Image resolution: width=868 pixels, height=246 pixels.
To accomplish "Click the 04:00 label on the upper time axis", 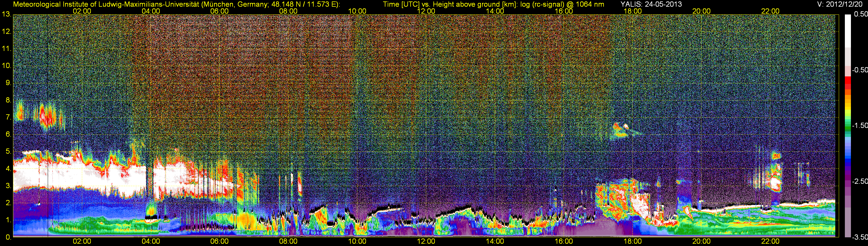I will click(x=151, y=11).
